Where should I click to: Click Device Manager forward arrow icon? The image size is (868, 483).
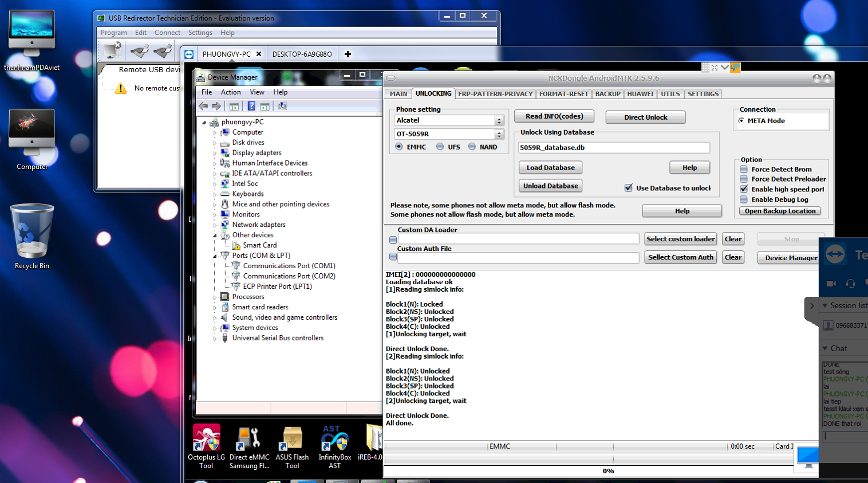point(216,106)
